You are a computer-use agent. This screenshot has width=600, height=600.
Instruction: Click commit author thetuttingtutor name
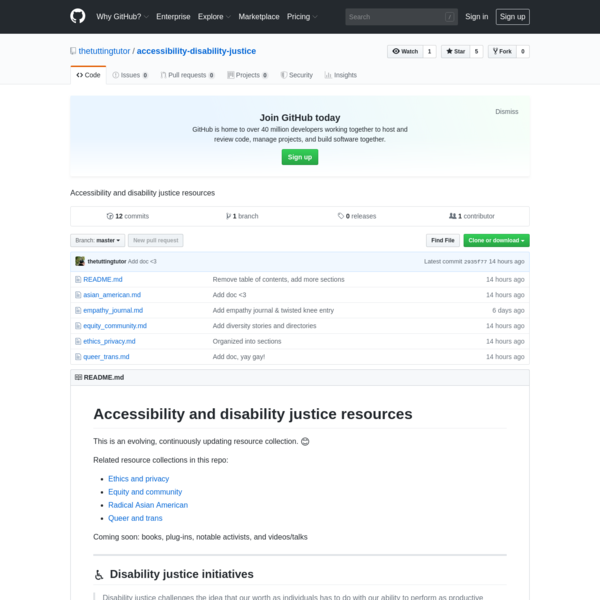click(x=107, y=261)
